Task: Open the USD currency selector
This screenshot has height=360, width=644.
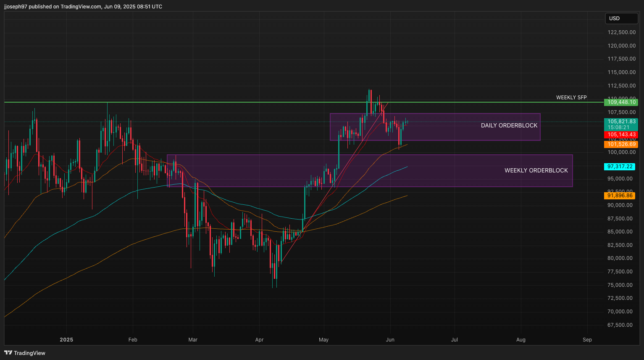Action: (x=620, y=19)
